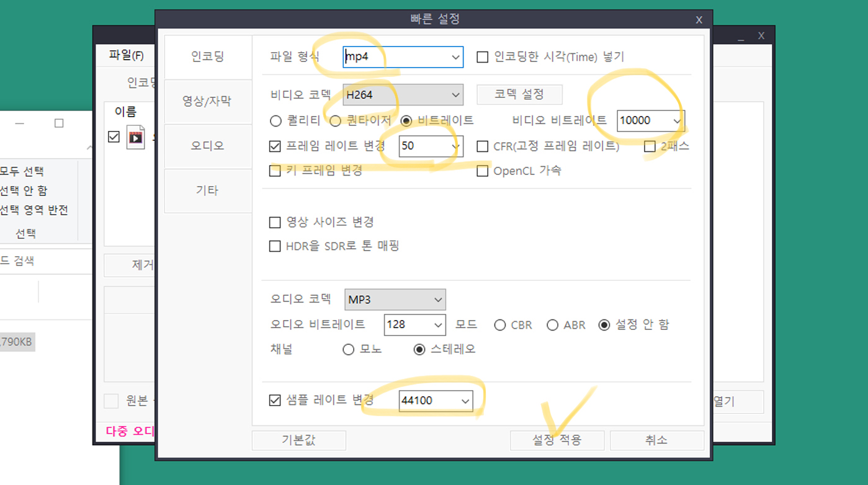The image size is (868, 485).
Task: Toggle the file checkbox in background list
Action: click(114, 136)
